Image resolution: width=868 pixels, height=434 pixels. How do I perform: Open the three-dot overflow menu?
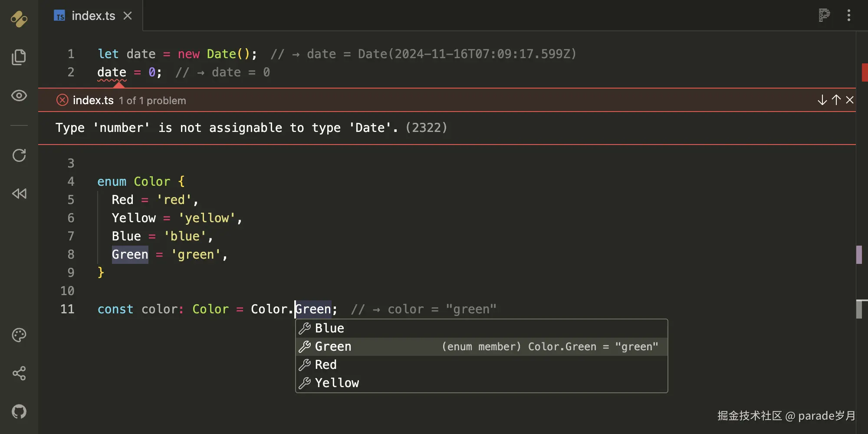click(x=849, y=15)
